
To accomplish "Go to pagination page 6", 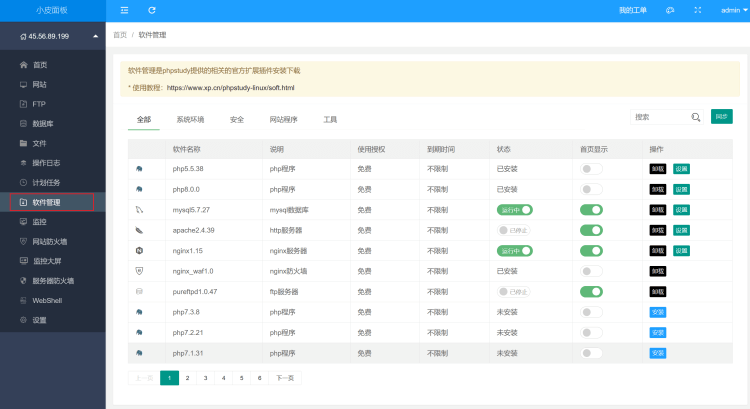I will pos(260,378).
